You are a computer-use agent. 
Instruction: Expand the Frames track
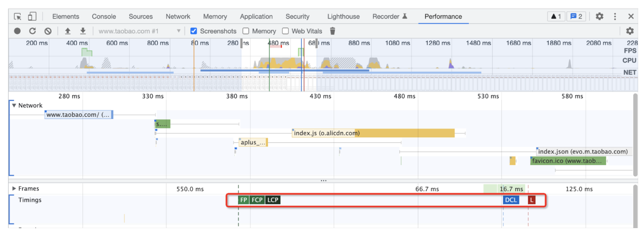tap(14, 189)
